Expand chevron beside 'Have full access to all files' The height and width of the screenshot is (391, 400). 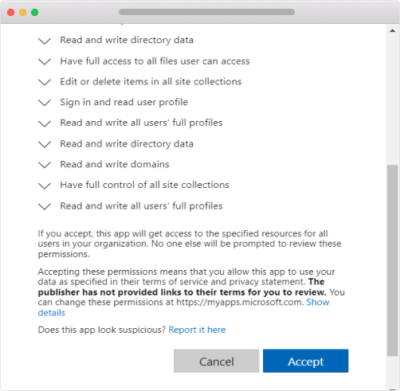[x=44, y=62]
